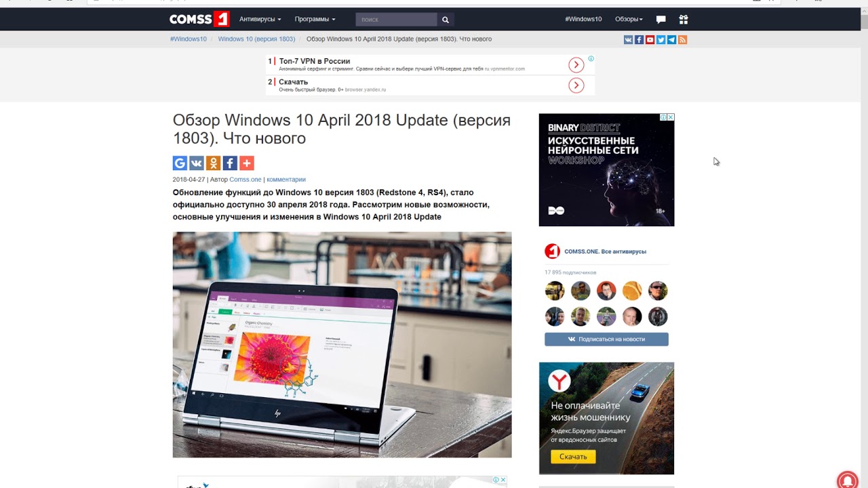Expand the Обзоры dropdown menu
The width and height of the screenshot is (868, 488).
629,19
